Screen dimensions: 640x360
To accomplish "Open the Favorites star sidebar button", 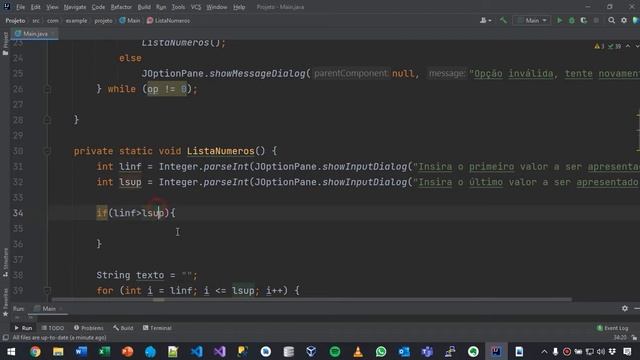I will point(5,302).
